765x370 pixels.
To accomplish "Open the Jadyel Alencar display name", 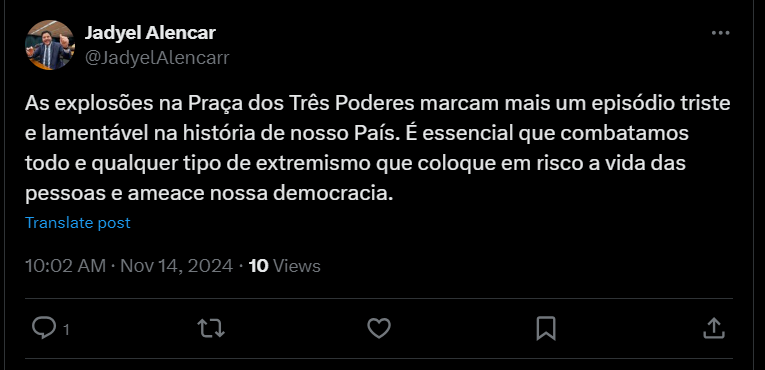I will [150, 33].
